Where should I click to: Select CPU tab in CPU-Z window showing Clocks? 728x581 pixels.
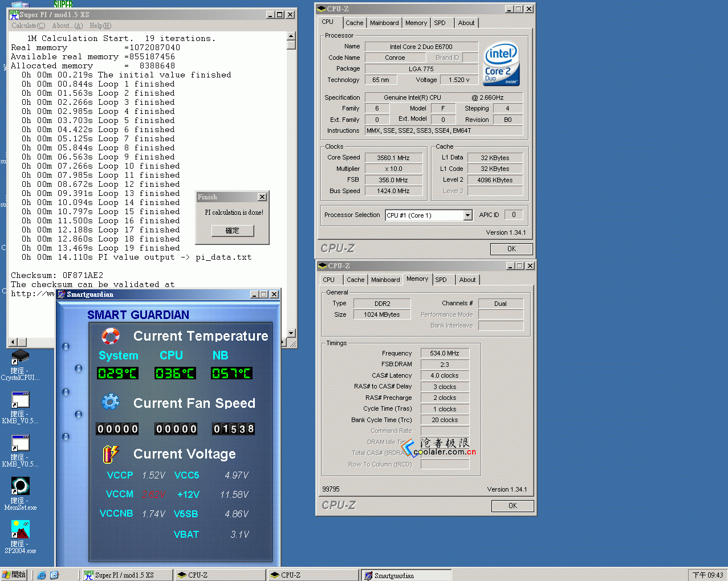[328, 22]
